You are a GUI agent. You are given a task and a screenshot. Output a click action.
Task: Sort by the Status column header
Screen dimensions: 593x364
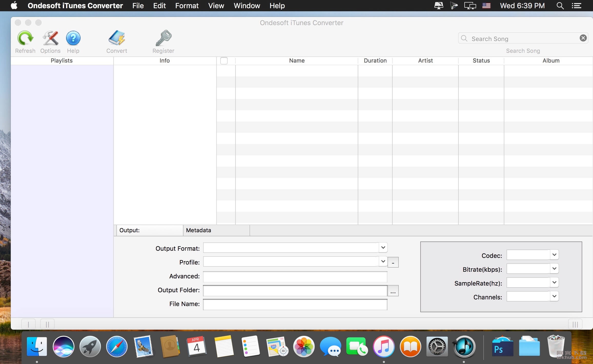click(x=481, y=61)
